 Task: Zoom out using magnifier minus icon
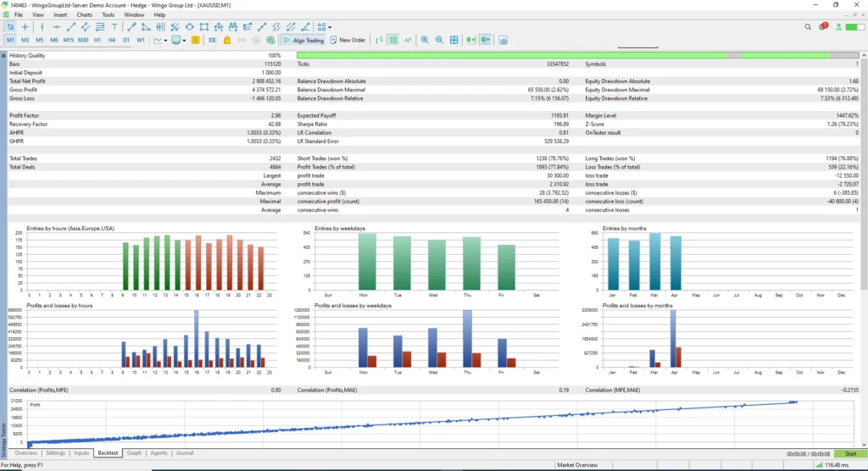click(x=439, y=40)
